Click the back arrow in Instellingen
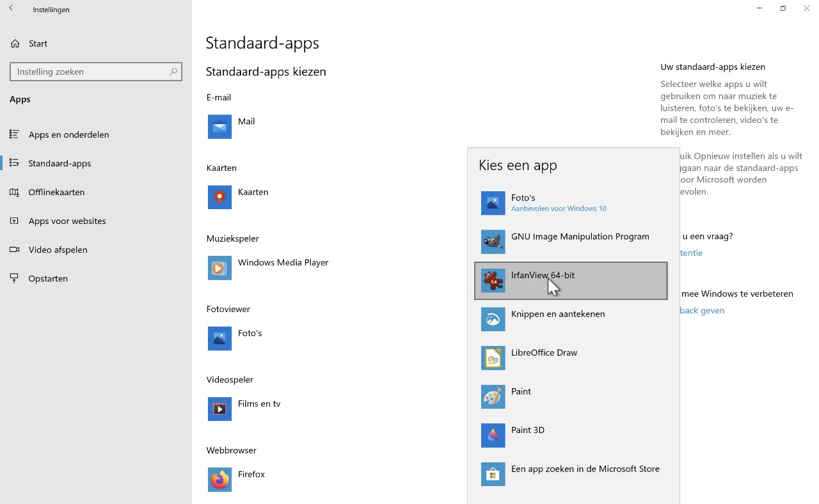The width and height of the screenshot is (819, 504). click(x=11, y=9)
